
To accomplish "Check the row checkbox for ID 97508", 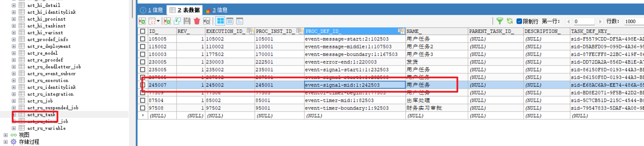I will (143, 108).
